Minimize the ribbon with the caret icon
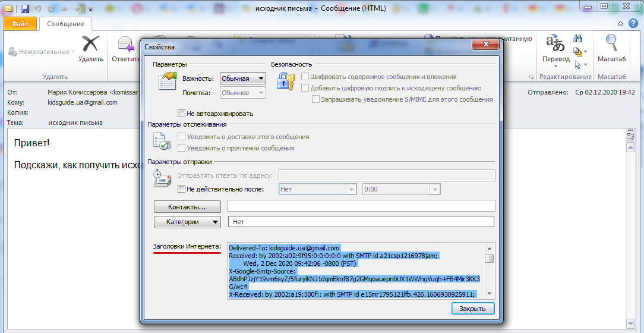The height and width of the screenshot is (333, 644). click(x=620, y=23)
